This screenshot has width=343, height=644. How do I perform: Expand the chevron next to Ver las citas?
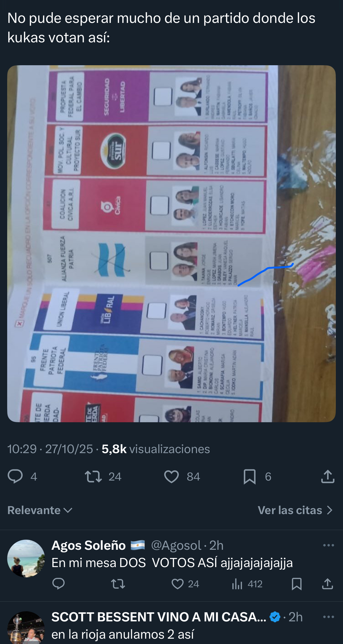(330, 510)
